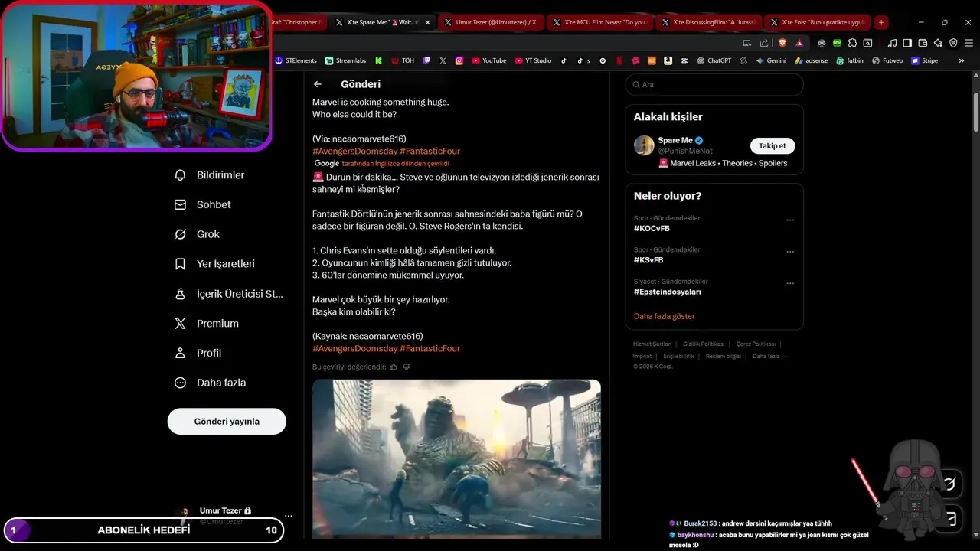The height and width of the screenshot is (551, 980).
Task: Click the Brave Shields lion icon
Action: [x=782, y=43]
